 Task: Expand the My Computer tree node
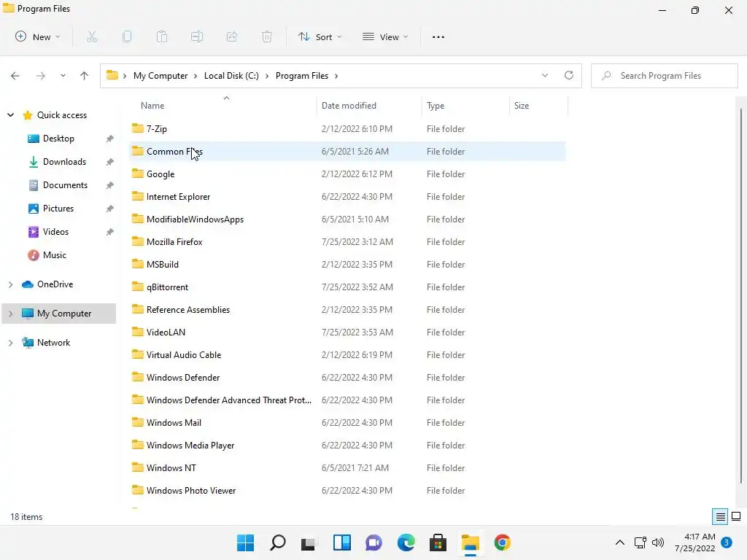(10, 314)
